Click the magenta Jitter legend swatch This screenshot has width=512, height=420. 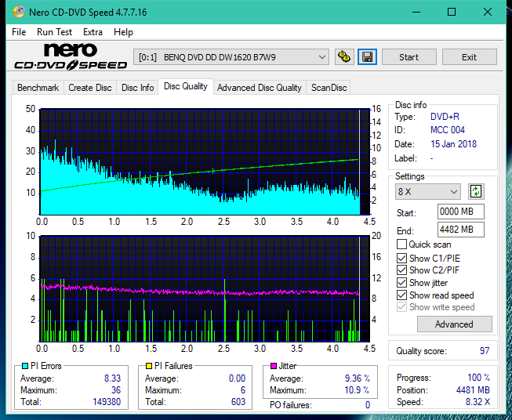pyautogui.click(x=274, y=366)
